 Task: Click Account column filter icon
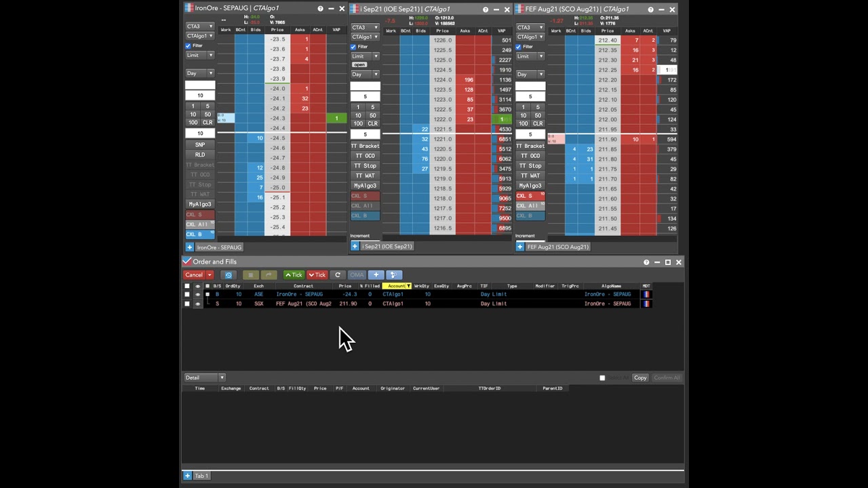(x=408, y=286)
